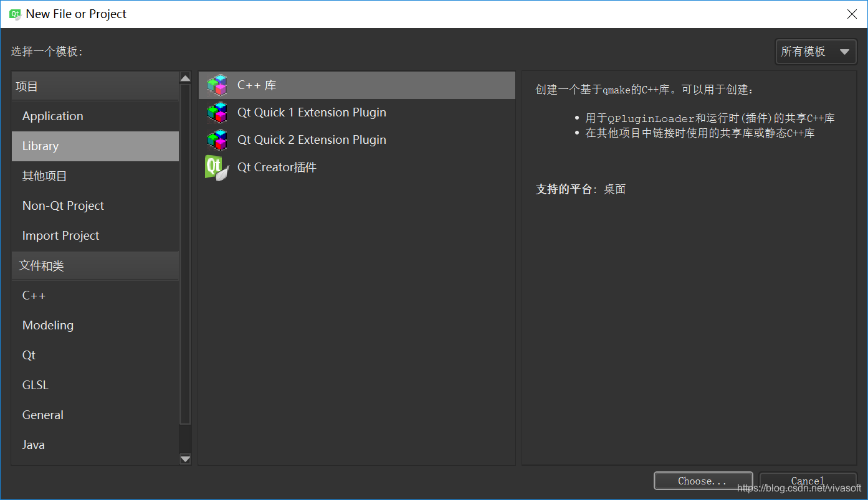Select the Qt files category
Image resolution: width=868 pixels, height=500 pixels.
click(95, 356)
